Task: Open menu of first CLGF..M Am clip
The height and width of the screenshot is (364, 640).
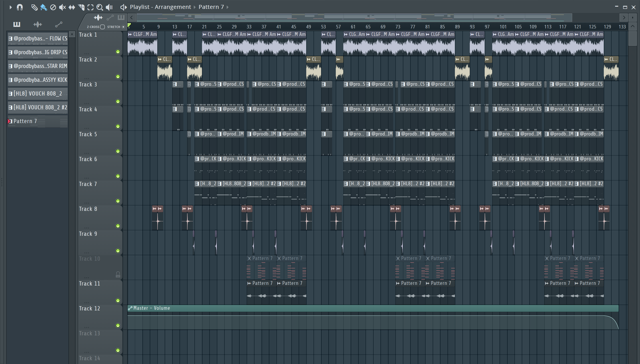Action: click(x=130, y=34)
